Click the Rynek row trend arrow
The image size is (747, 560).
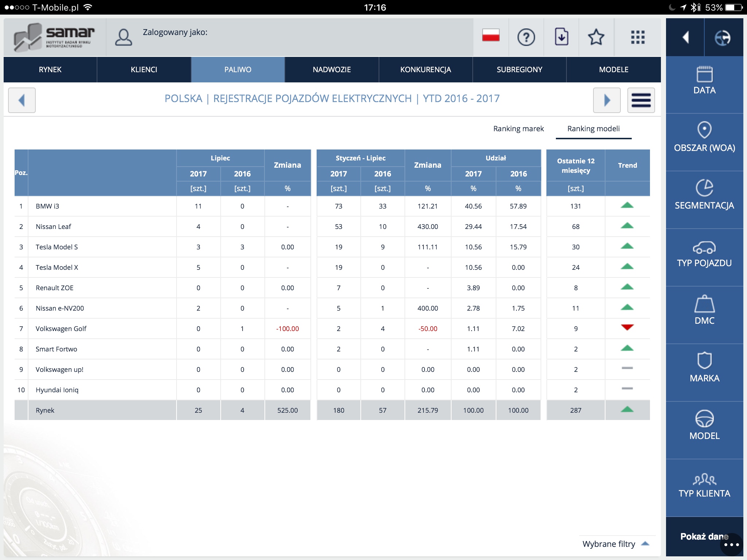pyautogui.click(x=627, y=409)
